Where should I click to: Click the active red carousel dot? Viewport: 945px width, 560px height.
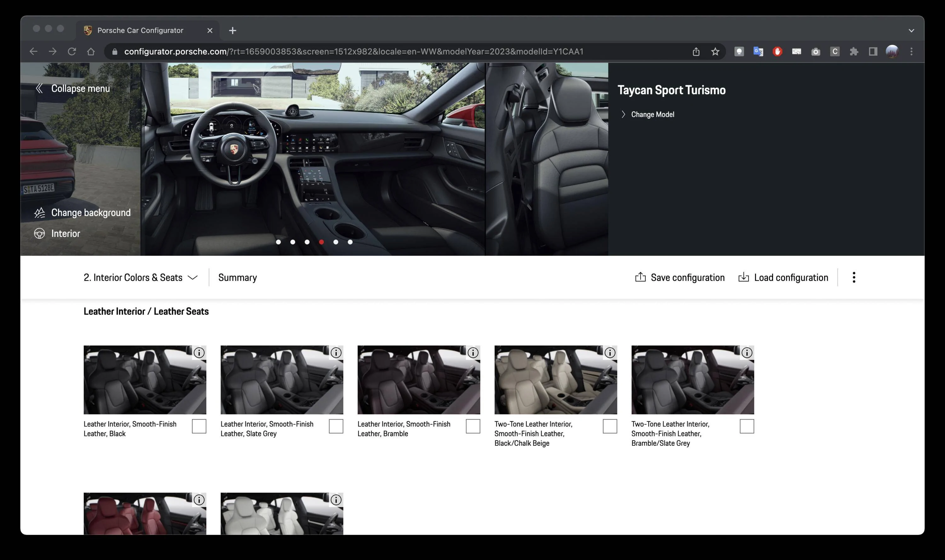point(321,242)
